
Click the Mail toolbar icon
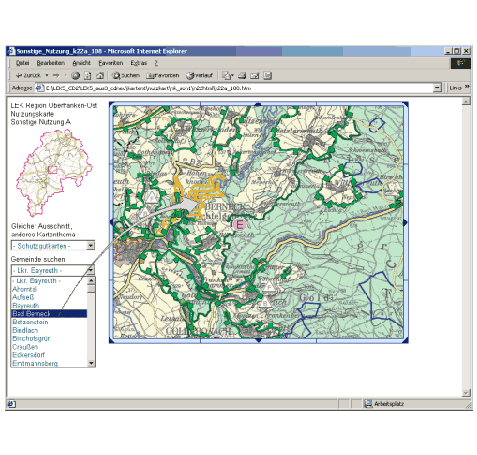click(228, 76)
